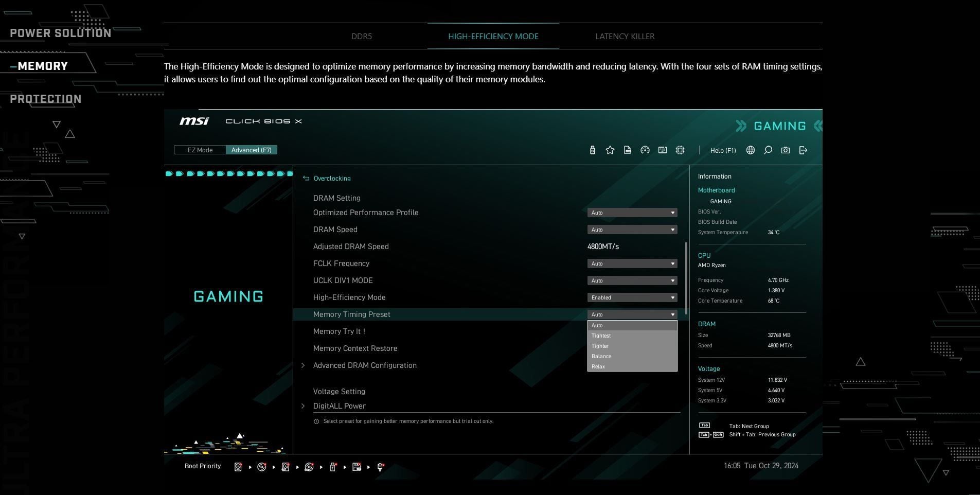Open the BIOS search magnifier icon
The height and width of the screenshot is (495, 980).
768,150
